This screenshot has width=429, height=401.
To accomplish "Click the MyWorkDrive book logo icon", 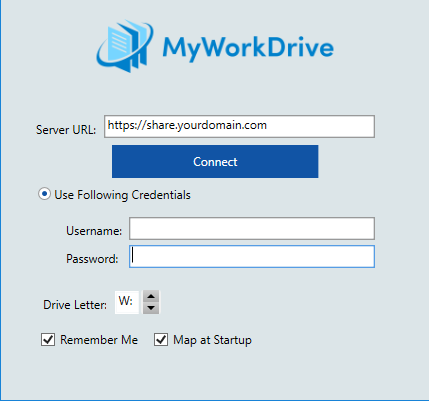I will pyautogui.click(x=125, y=46).
